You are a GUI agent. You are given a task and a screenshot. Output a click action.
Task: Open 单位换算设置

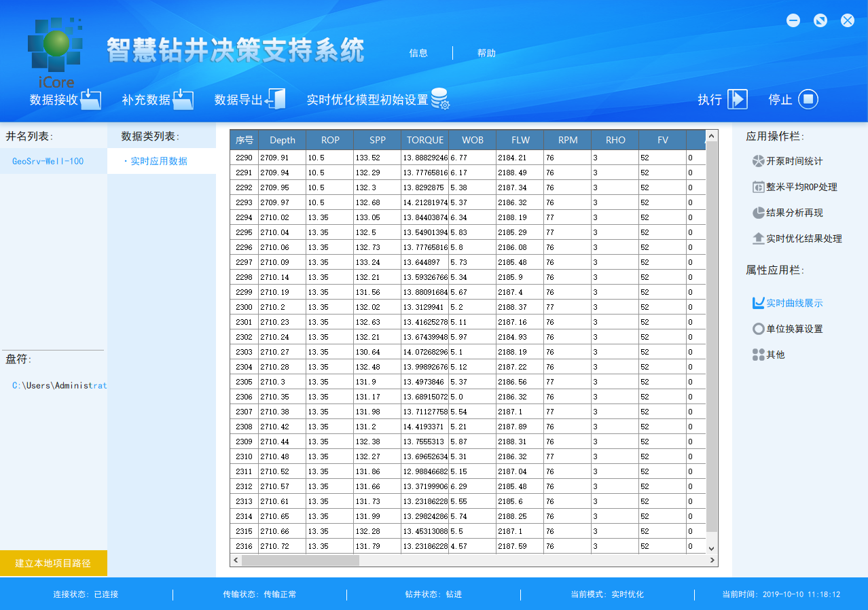tap(794, 329)
